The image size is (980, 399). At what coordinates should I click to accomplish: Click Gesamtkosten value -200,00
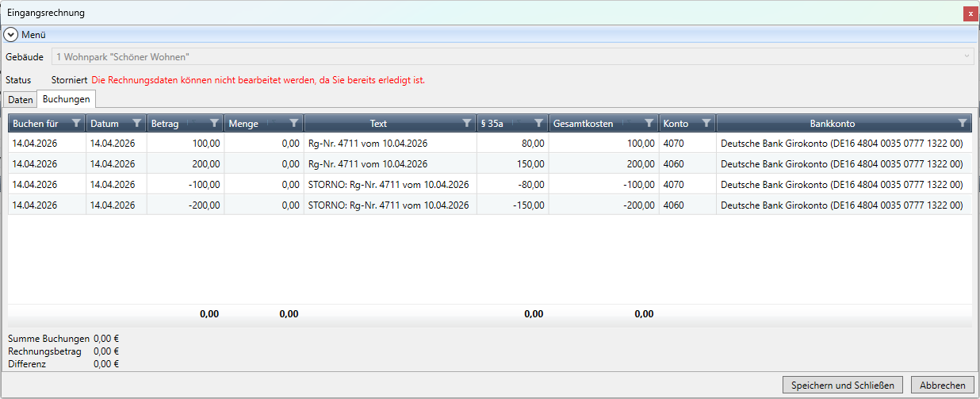pyautogui.click(x=603, y=205)
